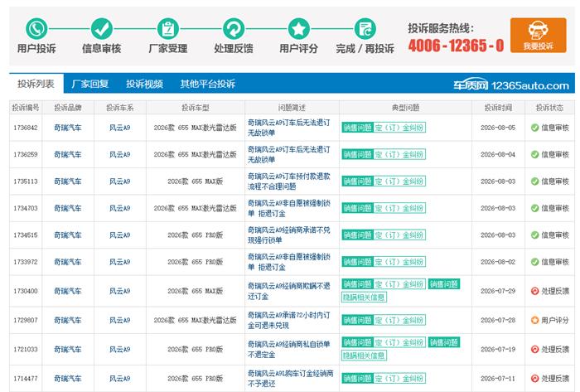Click the 典型问题 column header
This screenshot has height=392, width=580.
point(405,108)
